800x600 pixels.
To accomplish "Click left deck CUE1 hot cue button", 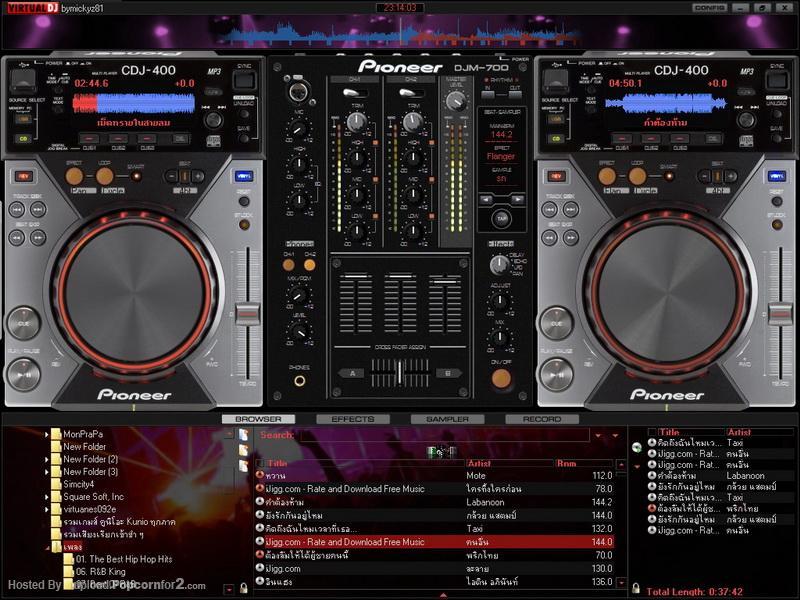I will pyautogui.click(x=89, y=139).
